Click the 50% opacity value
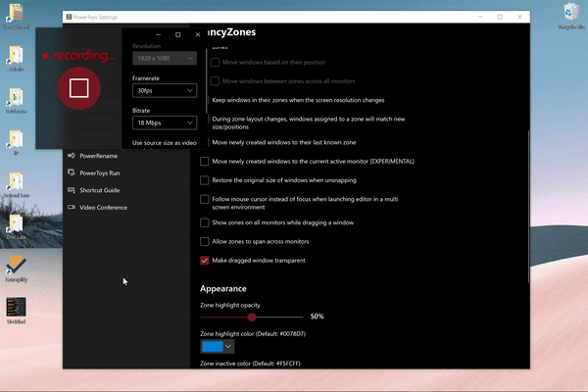 point(317,317)
